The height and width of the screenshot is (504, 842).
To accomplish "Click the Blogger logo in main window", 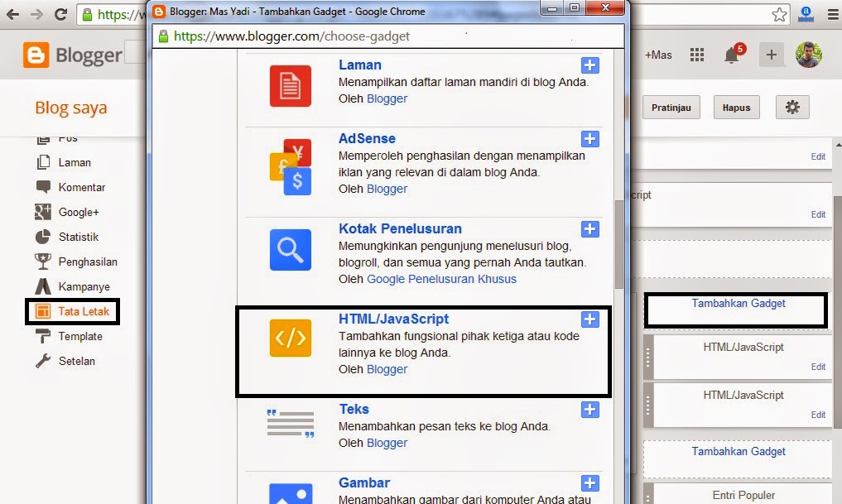I will (73, 55).
